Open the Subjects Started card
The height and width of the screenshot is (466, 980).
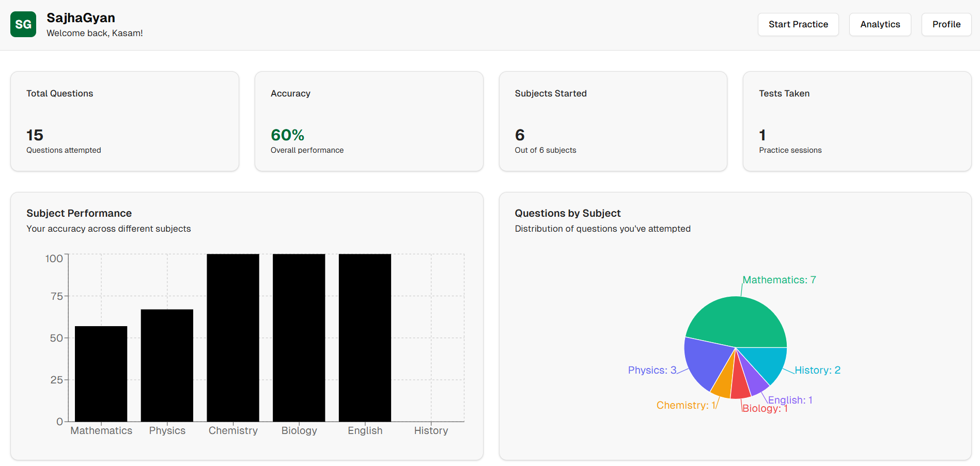click(x=613, y=121)
